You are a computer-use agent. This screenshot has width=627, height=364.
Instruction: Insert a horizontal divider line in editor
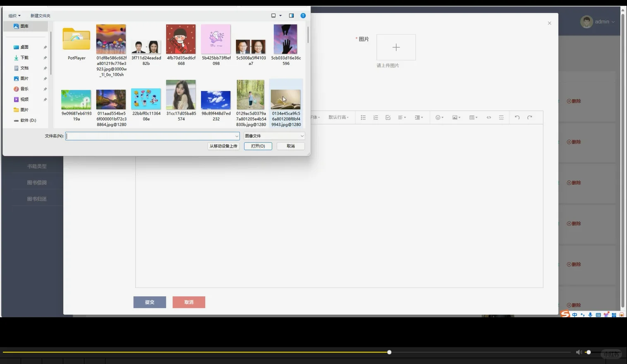tap(501, 117)
